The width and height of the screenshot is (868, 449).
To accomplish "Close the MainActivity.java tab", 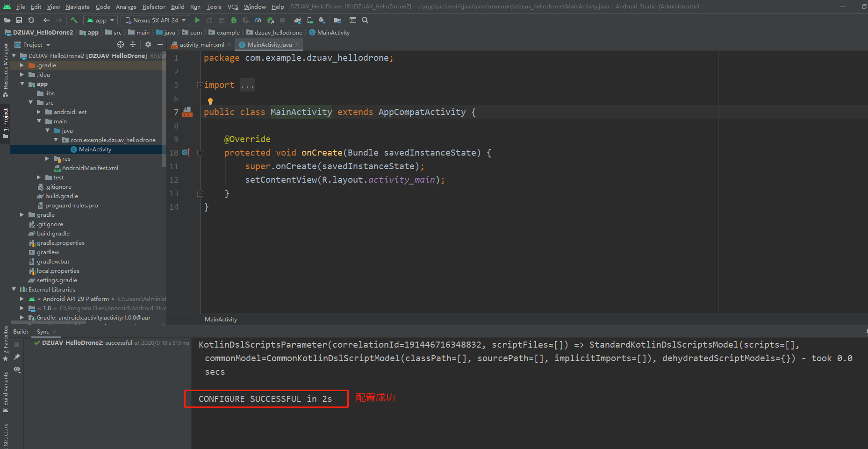I will pos(297,44).
